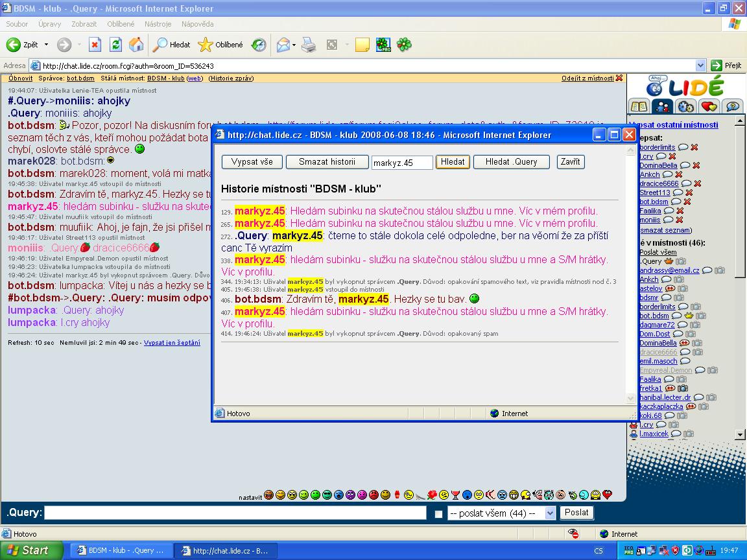
Task: Open Oblíbené favorites star
Action: (220, 45)
